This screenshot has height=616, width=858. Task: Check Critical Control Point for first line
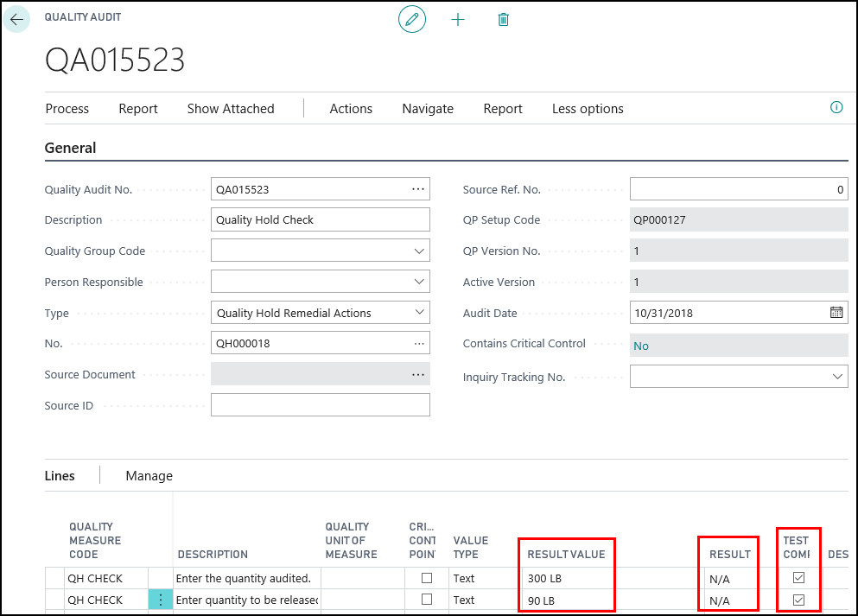click(x=427, y=578)
